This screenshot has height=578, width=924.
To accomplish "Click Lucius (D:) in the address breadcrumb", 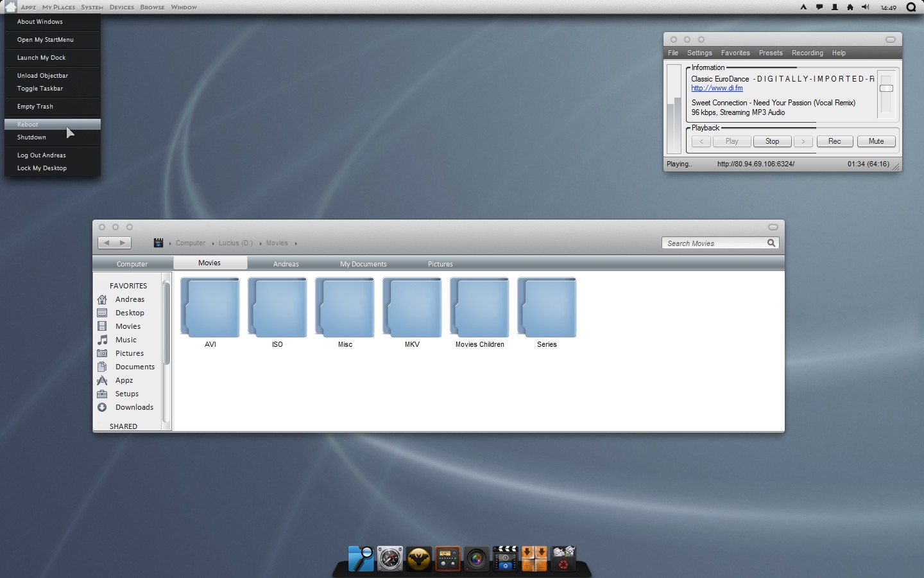I will (x=235, y=243).
